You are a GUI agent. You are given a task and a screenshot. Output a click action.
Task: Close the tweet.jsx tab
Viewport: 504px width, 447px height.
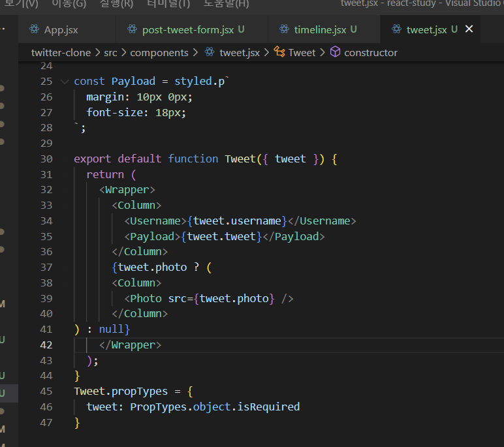469,29
